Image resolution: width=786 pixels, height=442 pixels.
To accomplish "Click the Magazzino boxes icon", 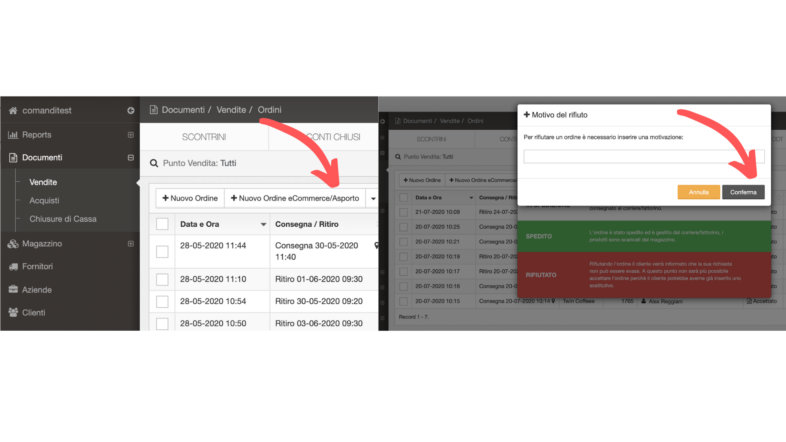I will point(14,244).
